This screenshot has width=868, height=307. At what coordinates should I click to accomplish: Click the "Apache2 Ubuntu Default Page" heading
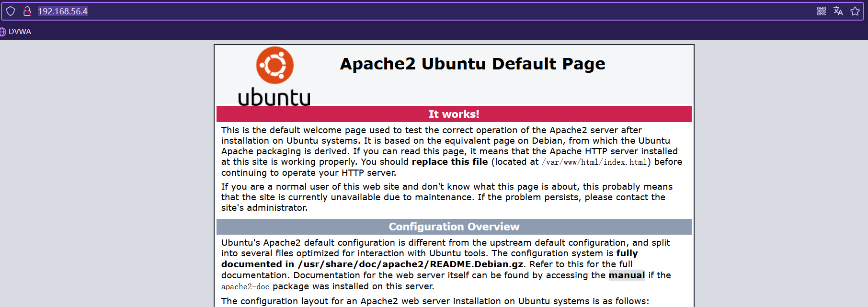[472, 64]
